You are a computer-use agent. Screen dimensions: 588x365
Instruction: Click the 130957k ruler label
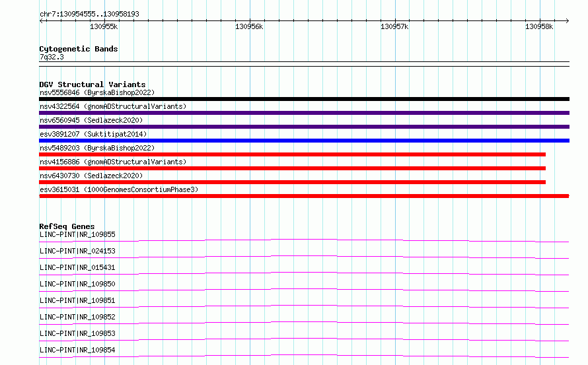tap(394, 26)
